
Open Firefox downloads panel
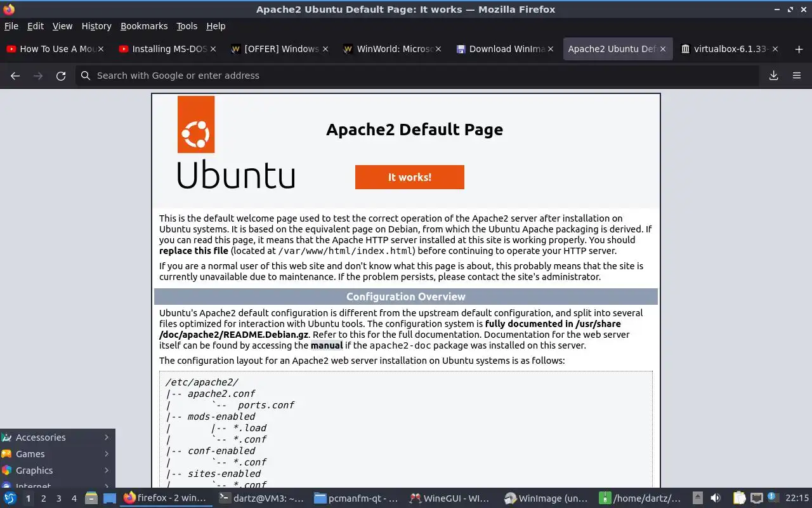774,76
